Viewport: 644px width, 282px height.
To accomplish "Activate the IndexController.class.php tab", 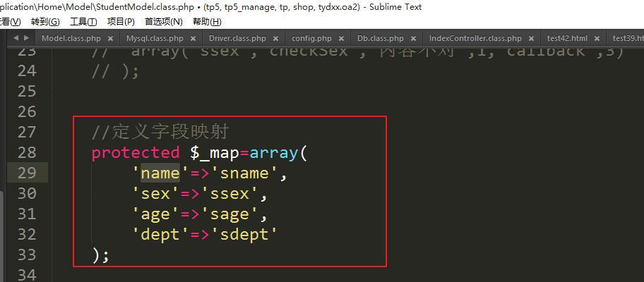I will click(475, 39).
